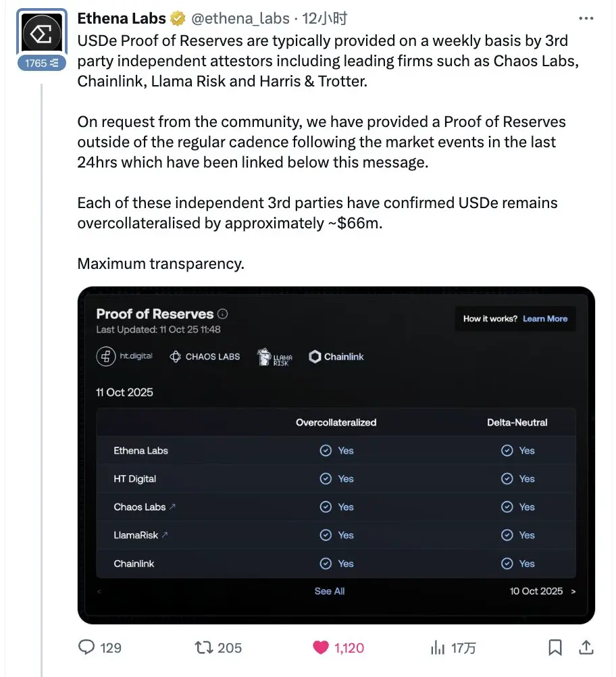This screenshot has width=616, height=677.
Task: Open the reply comment icon
Action: 87,647
